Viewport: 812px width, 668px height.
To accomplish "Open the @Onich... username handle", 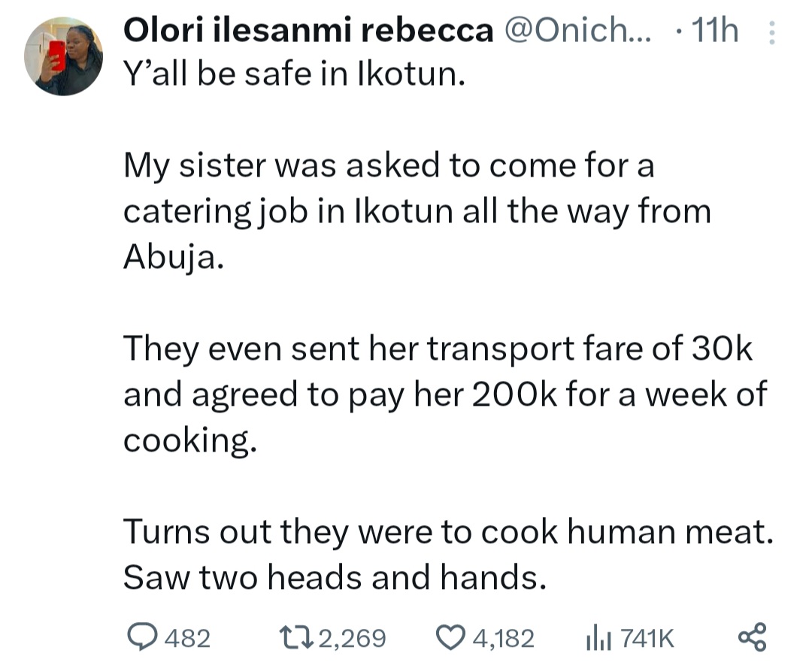I will 578,31.
